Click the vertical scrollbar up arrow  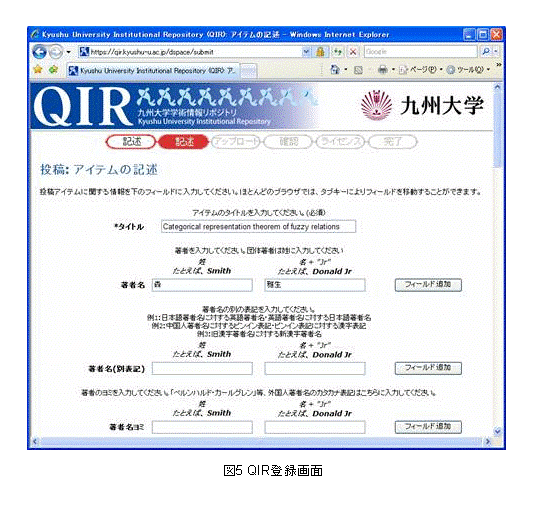pyautogui.click(x=497, y=87)
